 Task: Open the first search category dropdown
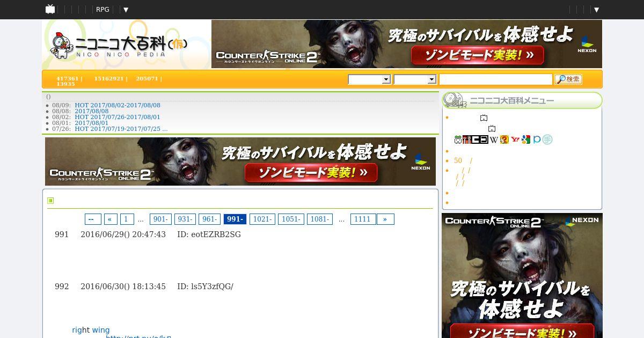(369, 79)
